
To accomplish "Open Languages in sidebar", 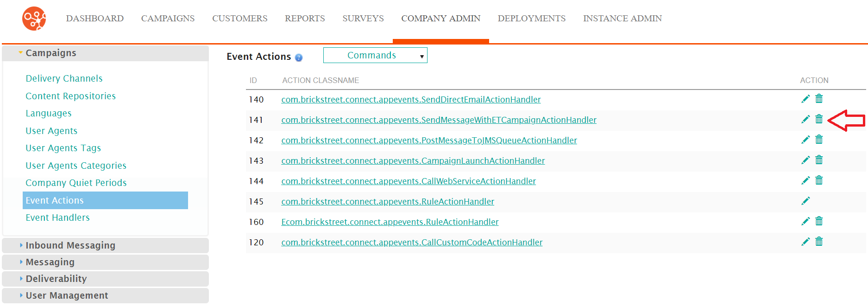I will pos(48,113).
